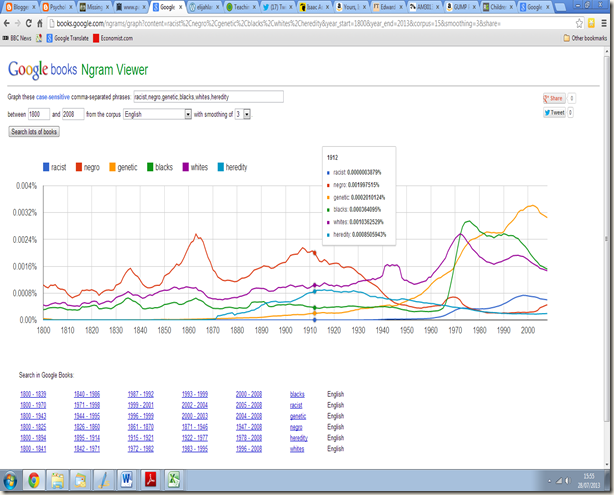Open Microsoft Word from the taskbar
This screenshot has height=495, width=614.
127,480
